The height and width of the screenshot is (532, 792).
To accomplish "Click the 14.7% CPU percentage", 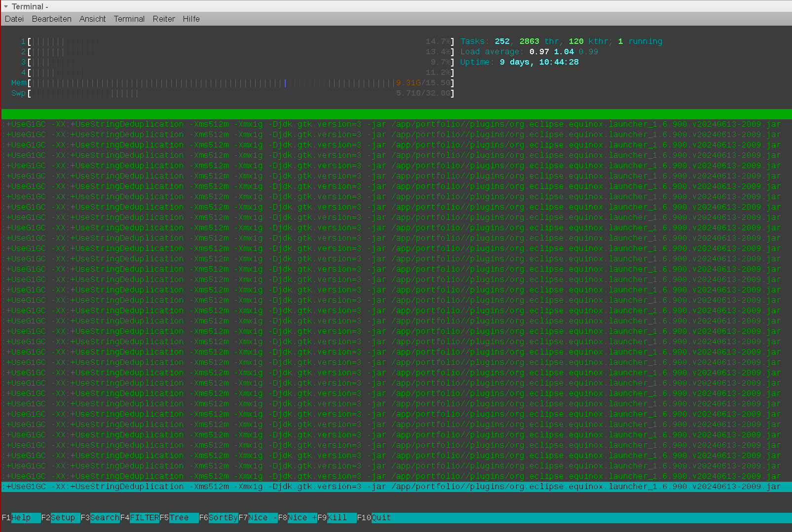I will 438,41.
